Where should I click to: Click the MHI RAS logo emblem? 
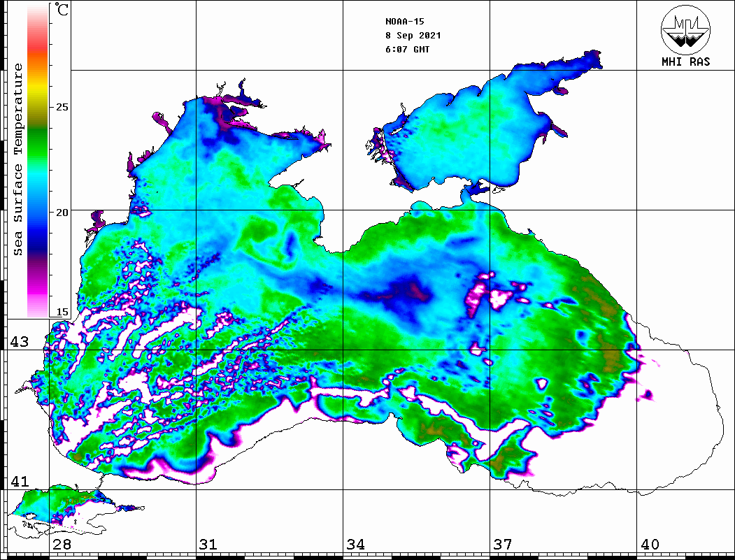(x=685, y=29)
